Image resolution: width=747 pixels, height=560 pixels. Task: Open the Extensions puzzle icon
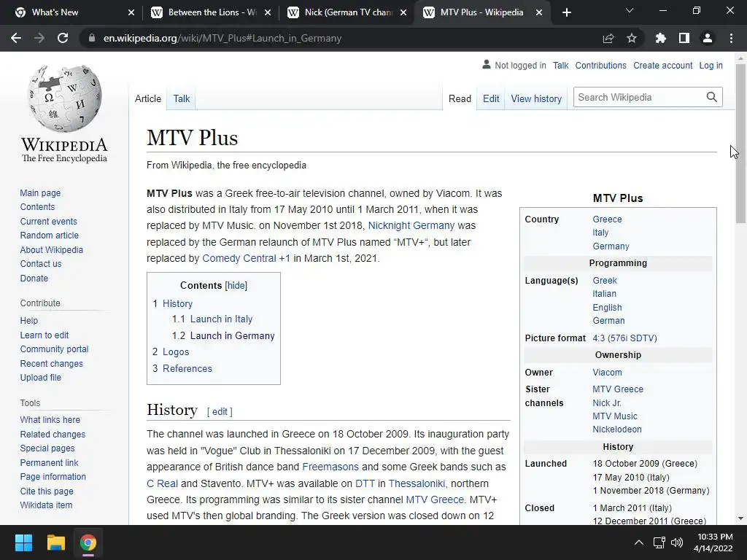click(x=661, y=38)
